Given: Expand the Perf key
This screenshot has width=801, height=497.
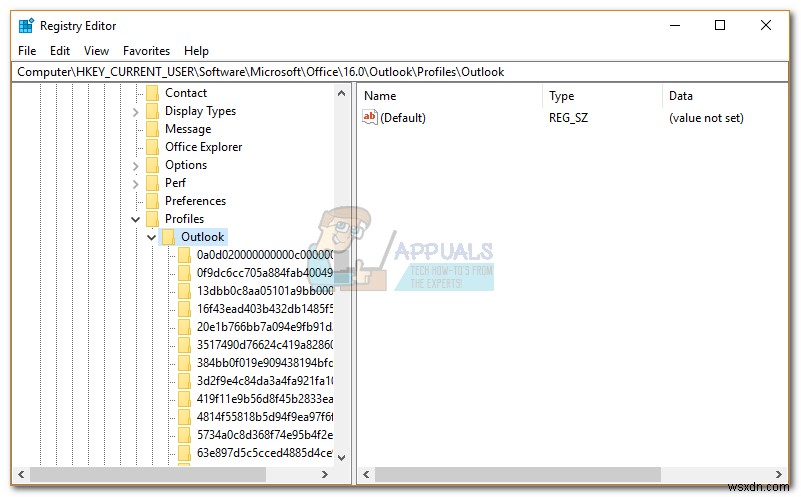Looking at the screenshot, I should (135, 184).
